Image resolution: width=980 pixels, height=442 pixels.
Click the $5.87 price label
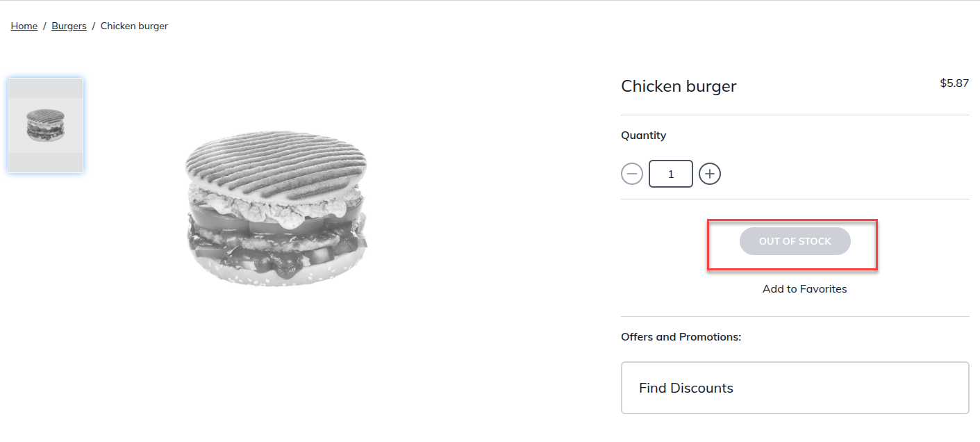(x=954, y=83)
